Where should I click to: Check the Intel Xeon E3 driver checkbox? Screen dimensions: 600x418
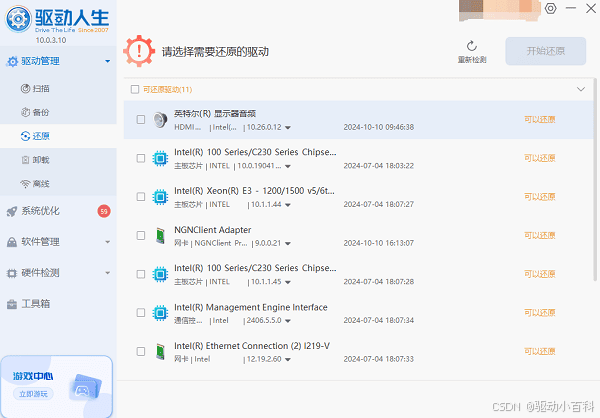pyautogui.click(x=141, y=197)
